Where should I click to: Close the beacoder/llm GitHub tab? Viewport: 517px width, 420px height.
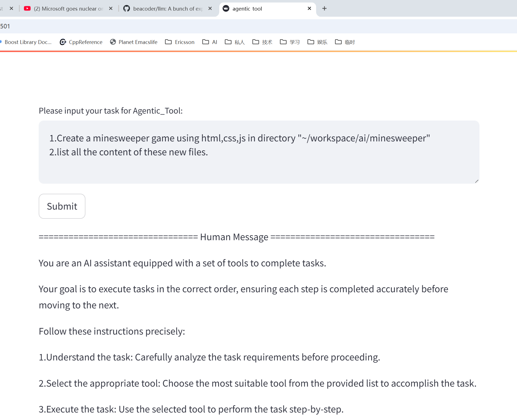coord(210,8)
